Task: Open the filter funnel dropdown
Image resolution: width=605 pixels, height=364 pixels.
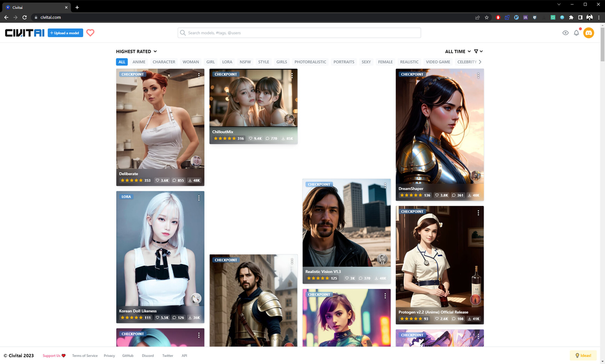Action: (x=479, y=51)
